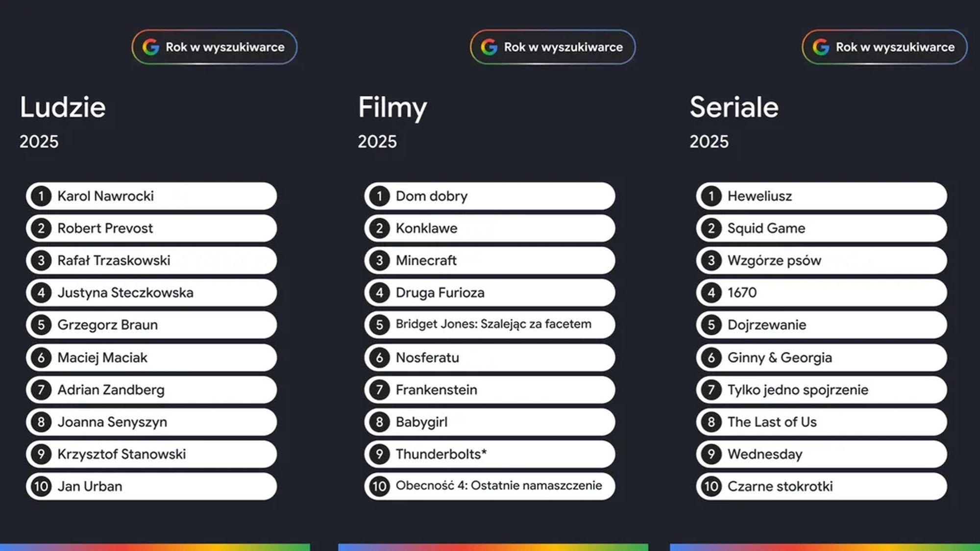Screen dimensions: 980x551
Task: Click rank 4 badge beside 1670
Action: click(x=711, y=293)
